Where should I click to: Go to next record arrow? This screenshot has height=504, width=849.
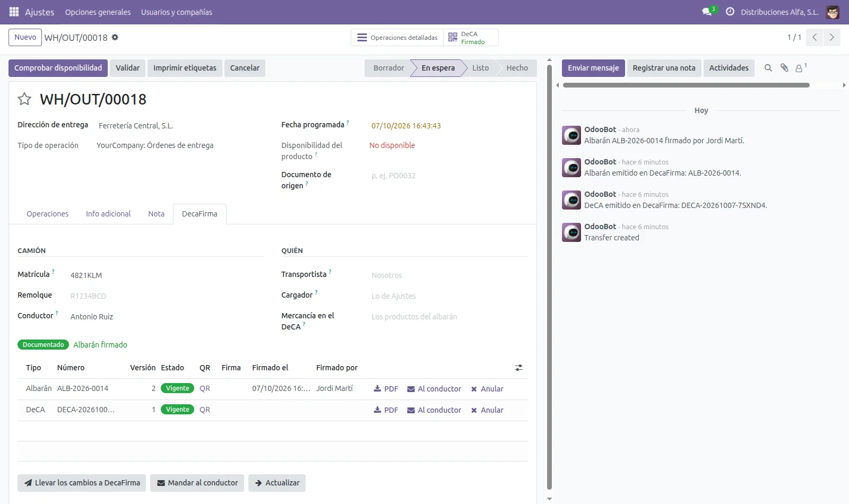point(831,37)
